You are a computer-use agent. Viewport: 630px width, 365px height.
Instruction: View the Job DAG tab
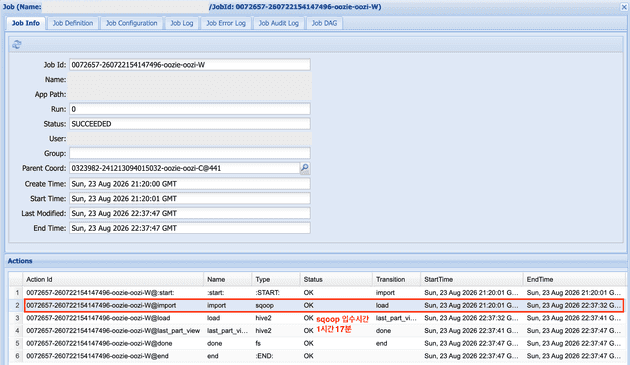324,23
